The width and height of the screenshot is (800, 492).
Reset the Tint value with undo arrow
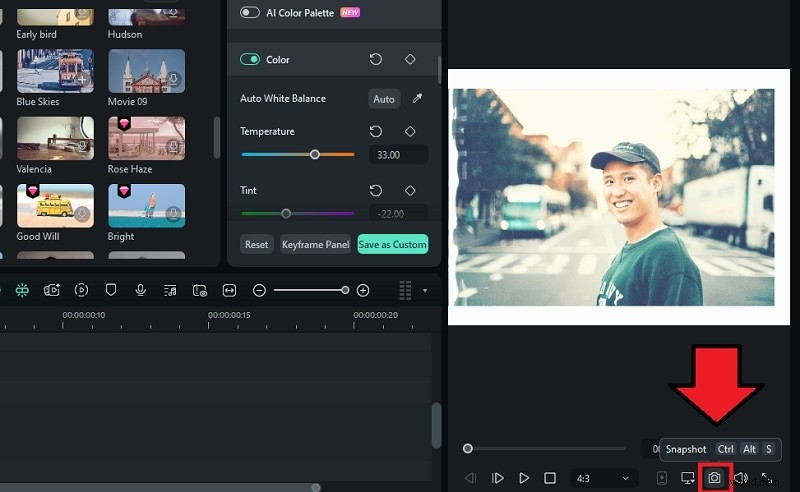[x=376, y=190]
